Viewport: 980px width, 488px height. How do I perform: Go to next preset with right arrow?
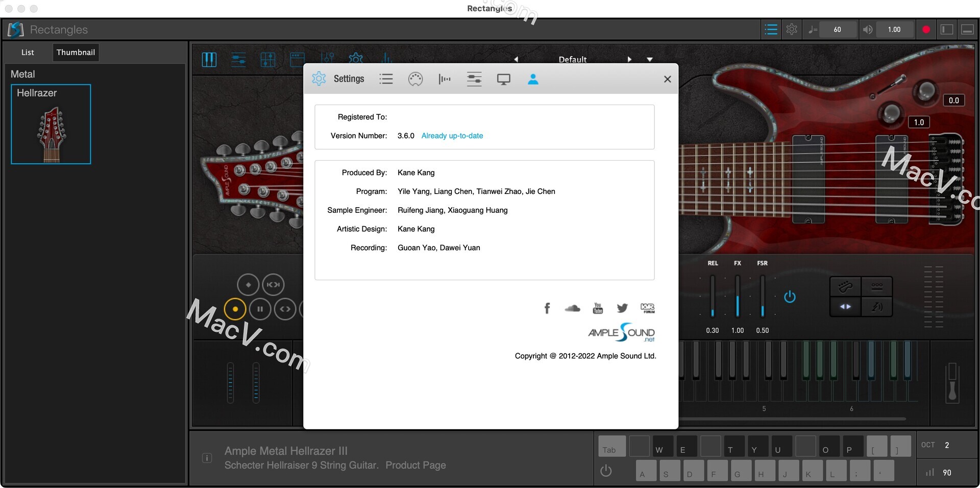tap(629, 59)
